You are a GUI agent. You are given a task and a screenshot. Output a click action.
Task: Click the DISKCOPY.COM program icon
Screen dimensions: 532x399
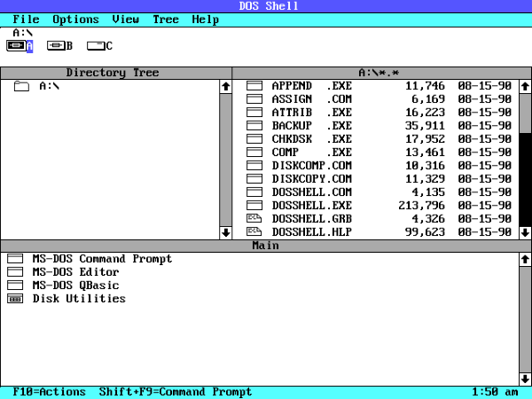(254, 179)
